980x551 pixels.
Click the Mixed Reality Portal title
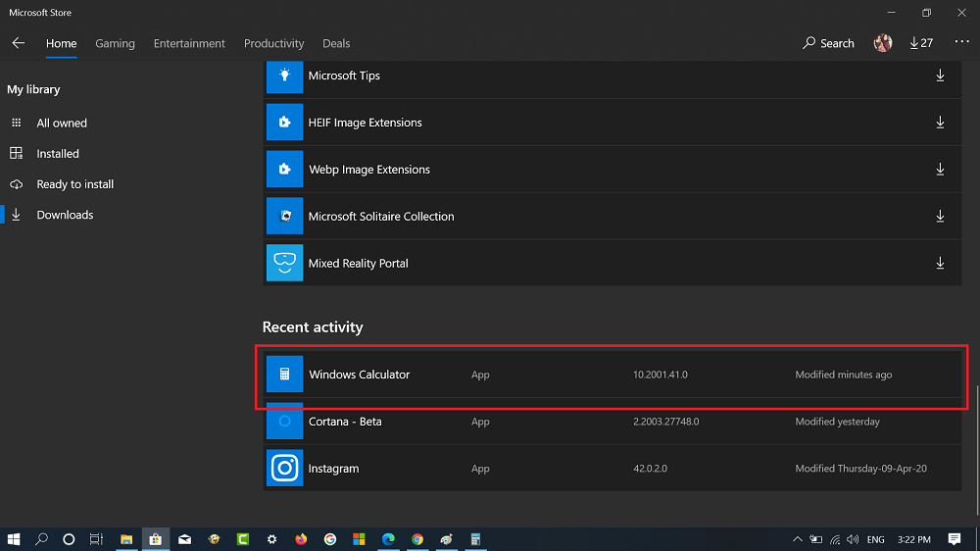coord(358,264)
